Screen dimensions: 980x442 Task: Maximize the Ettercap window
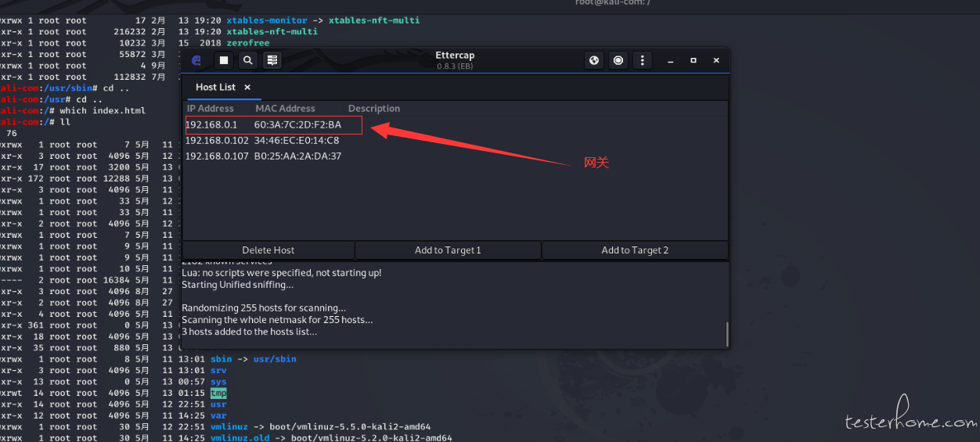694,60
